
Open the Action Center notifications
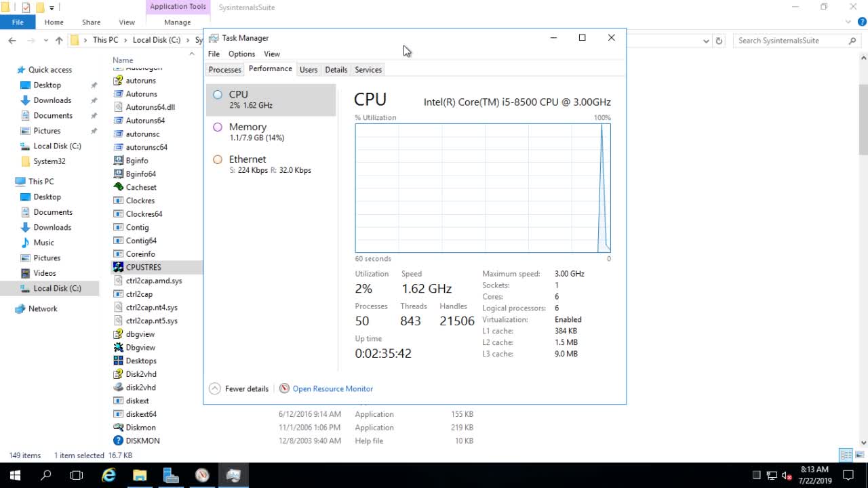pos(848,475)
